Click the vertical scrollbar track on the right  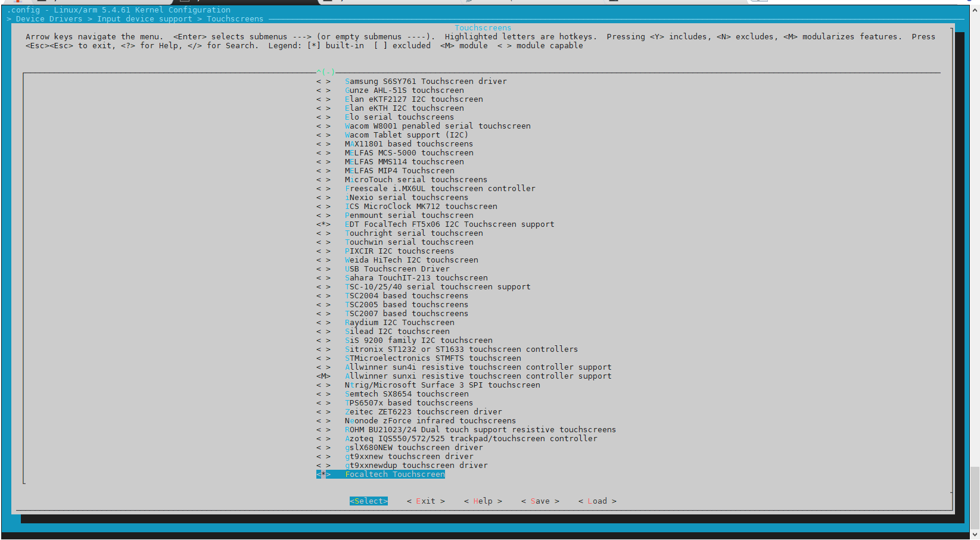coord(975,238)
